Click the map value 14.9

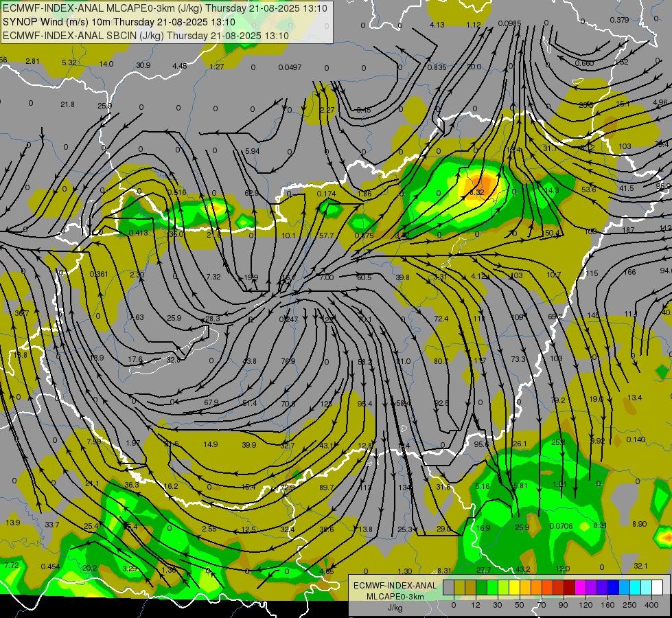tap(211, 444)
